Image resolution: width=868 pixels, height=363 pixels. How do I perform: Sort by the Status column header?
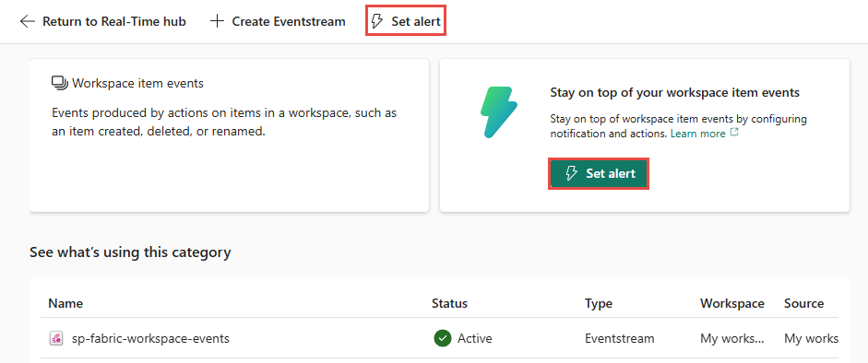point(449,303)
